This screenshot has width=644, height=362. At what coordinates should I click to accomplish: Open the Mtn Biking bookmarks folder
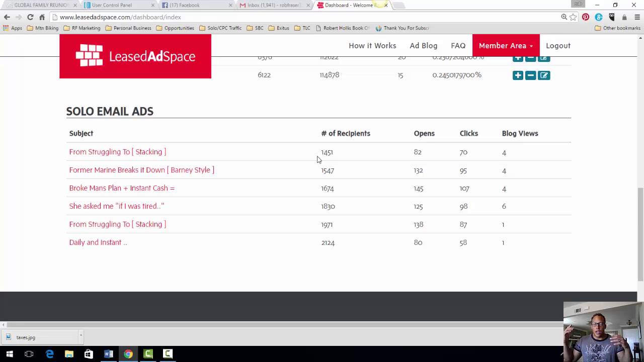pos(43,28)
